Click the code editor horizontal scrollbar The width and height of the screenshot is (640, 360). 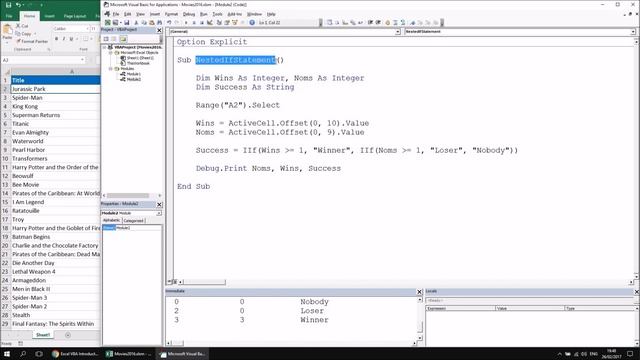point(204,282)
